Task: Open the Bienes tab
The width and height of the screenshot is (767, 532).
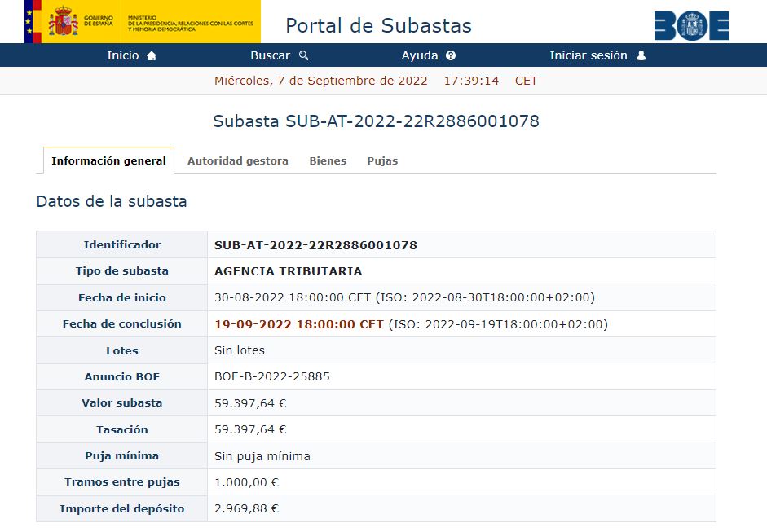Action: coord(328,161)
